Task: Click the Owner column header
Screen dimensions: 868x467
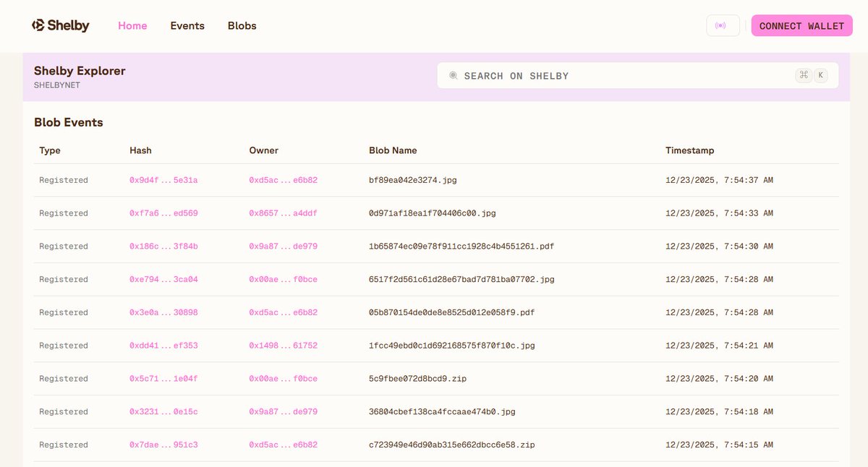Action: pyautogui.click(x=263, y=150)
